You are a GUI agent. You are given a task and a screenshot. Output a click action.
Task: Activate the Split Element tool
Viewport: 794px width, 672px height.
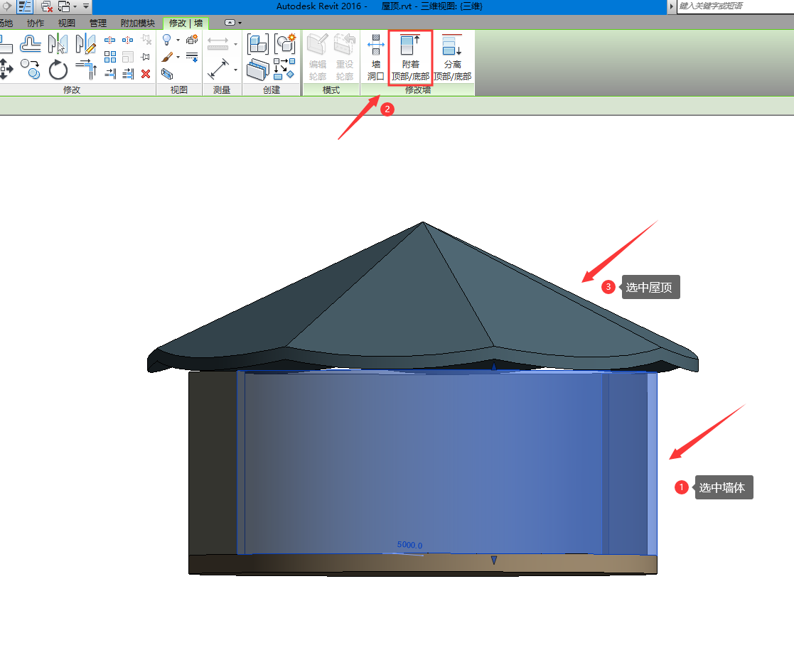[x=110, y=40]
